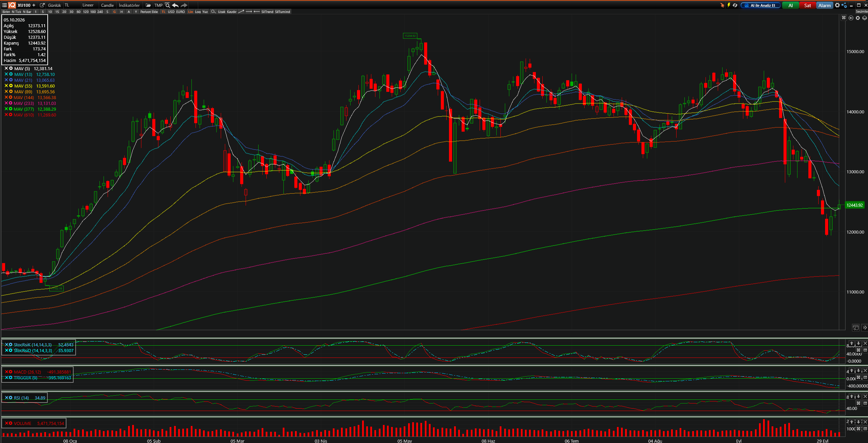Close the MACD indicator panel
868x443 pixels.
pos(865,370)
